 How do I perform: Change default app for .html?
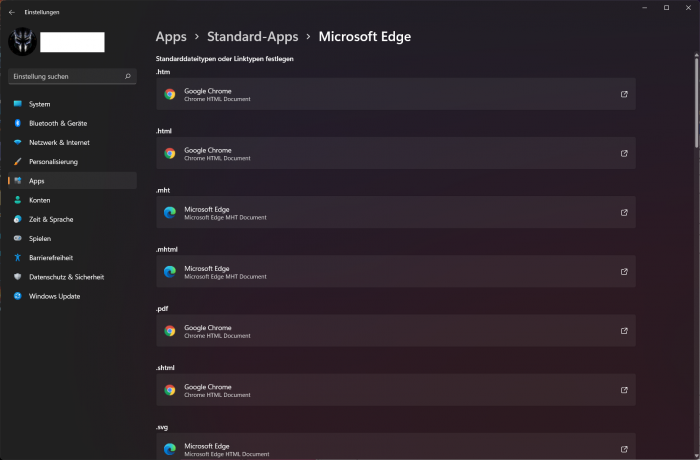pos(396,153)
